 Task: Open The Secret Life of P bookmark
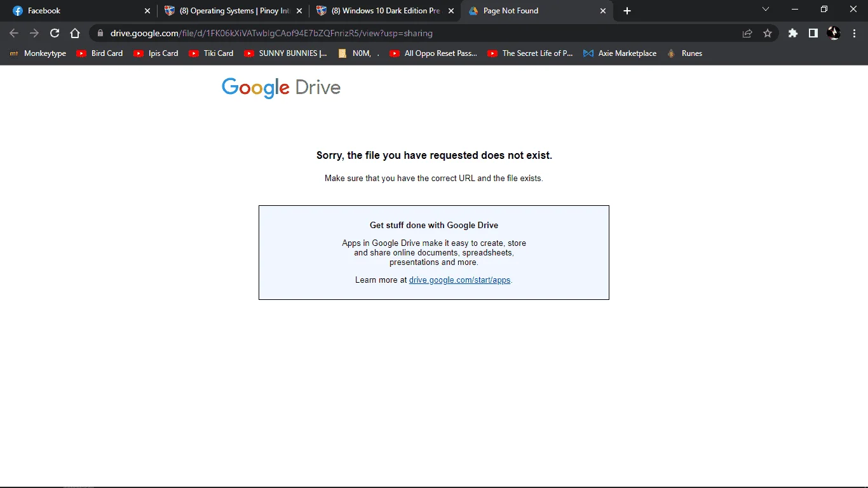coord(530,53)
